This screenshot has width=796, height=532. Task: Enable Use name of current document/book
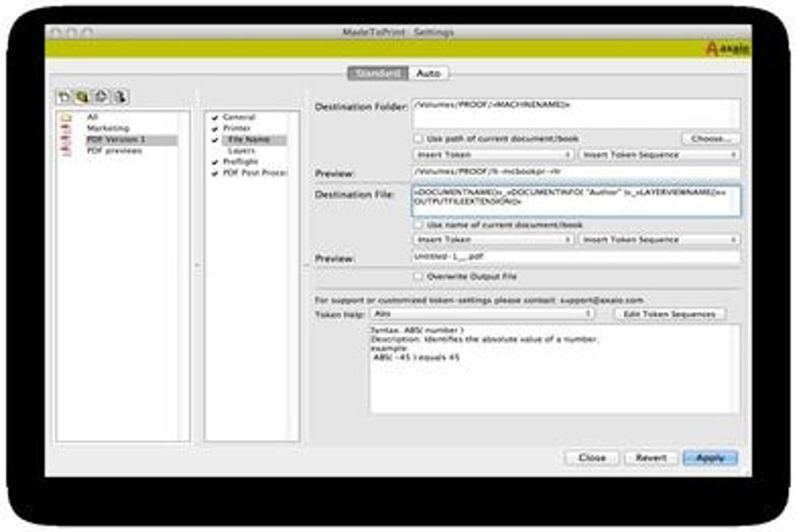click(x=418, y=225)
